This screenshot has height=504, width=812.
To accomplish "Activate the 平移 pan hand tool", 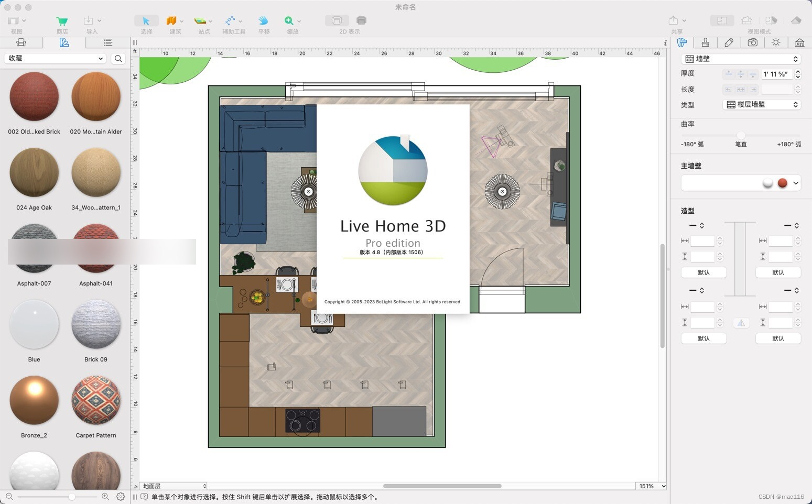I will point(263,20).
